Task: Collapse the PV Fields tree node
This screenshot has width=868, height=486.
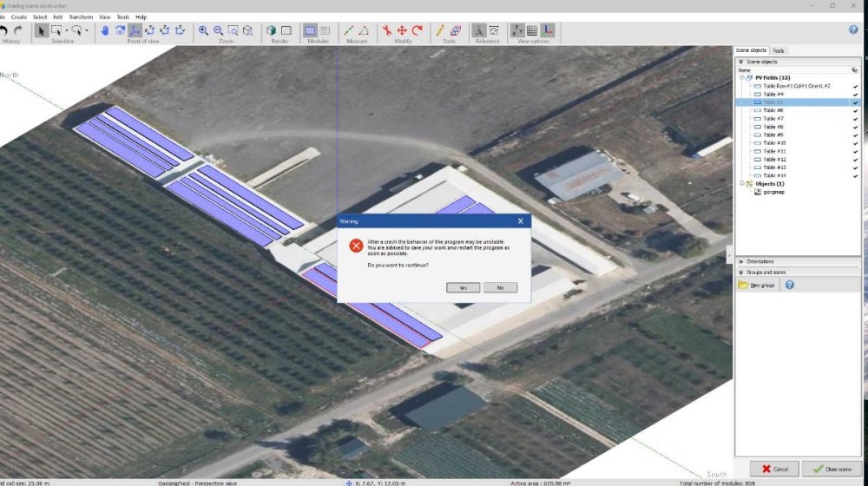Action: point(742,77)
